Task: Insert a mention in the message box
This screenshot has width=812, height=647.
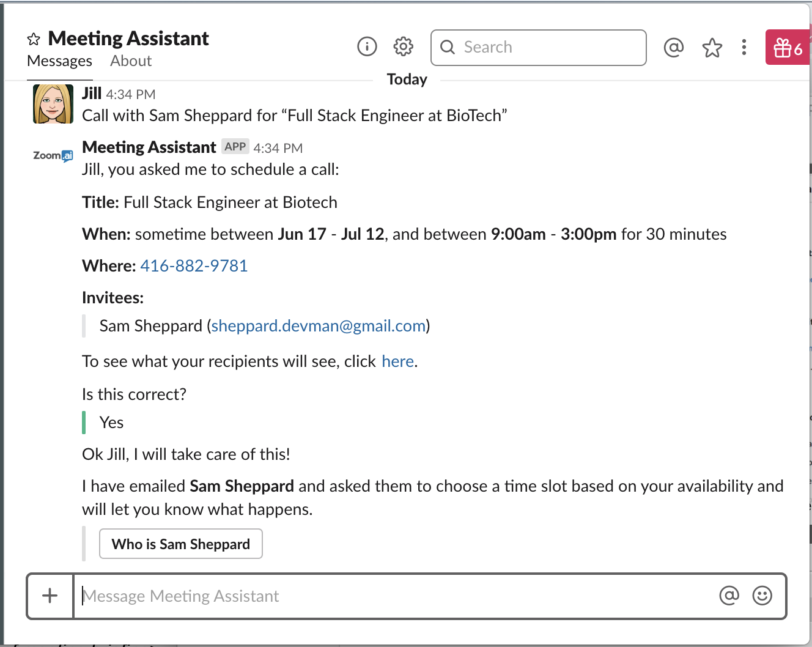Action: 729,596
